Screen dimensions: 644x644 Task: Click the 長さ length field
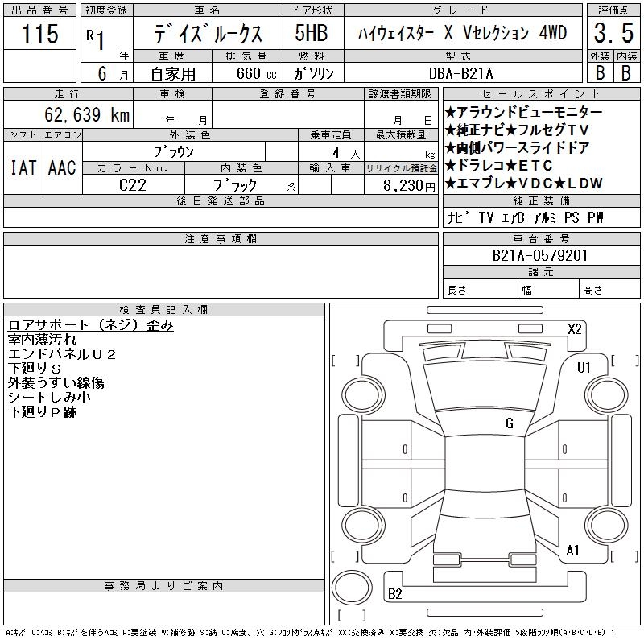[480, 290]
